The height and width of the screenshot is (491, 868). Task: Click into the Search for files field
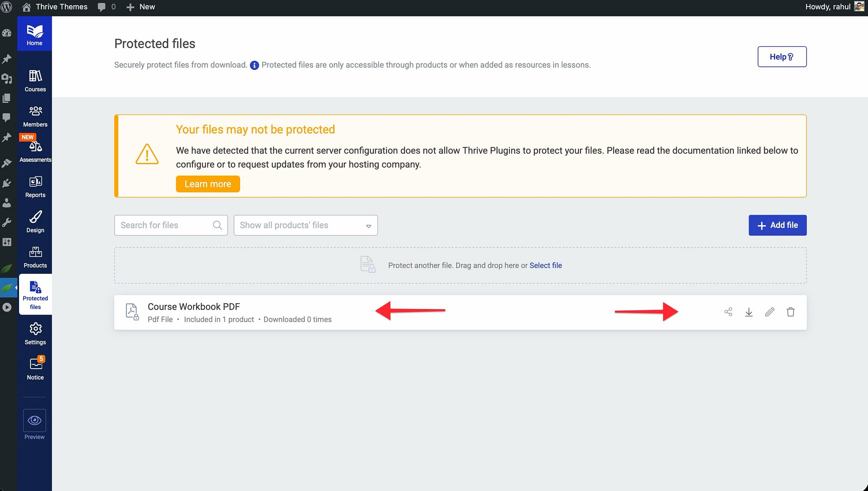(164, 225)
